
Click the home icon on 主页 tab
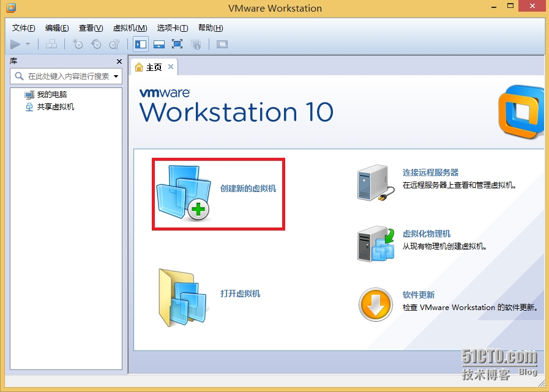(x=139, y=67)
